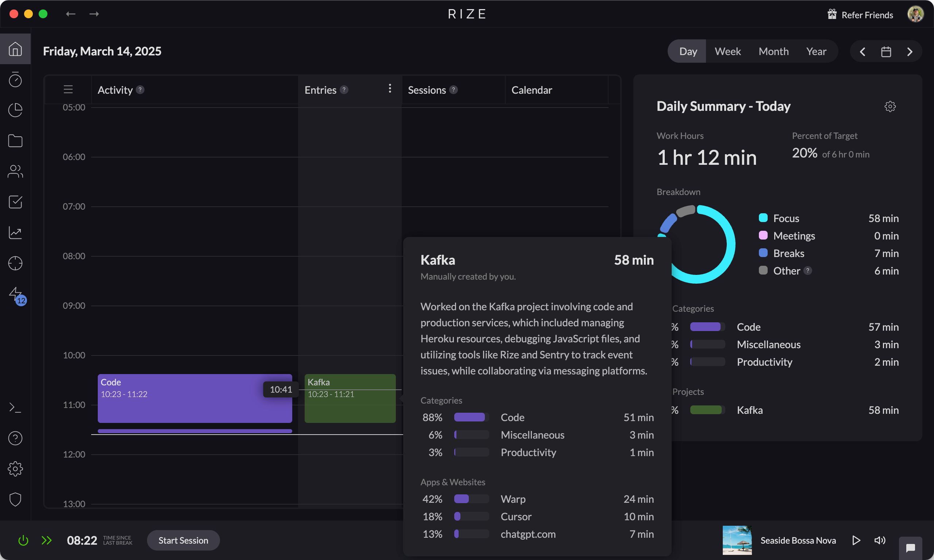
Task: Click the help icon next to Entries
Action: (344, 90)
